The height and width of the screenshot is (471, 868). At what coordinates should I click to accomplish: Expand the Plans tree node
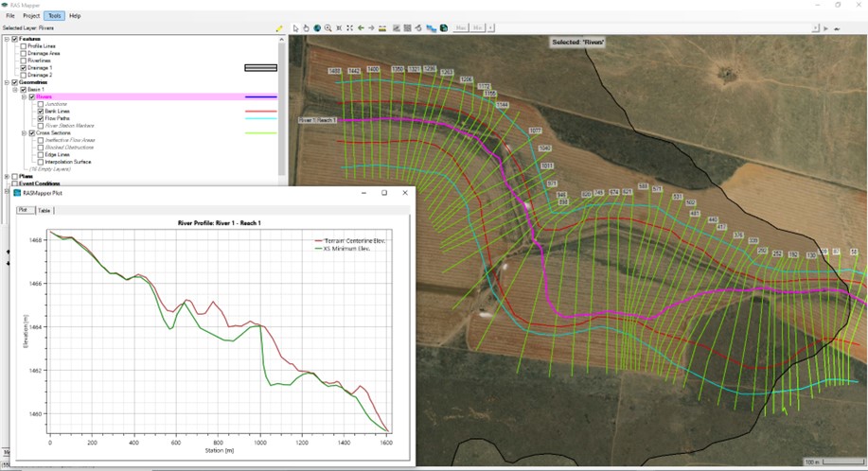(x=7, y=176)
